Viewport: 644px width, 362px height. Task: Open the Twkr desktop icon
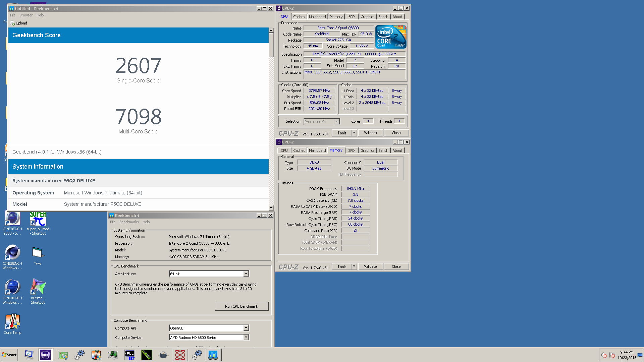pos(38,256)
